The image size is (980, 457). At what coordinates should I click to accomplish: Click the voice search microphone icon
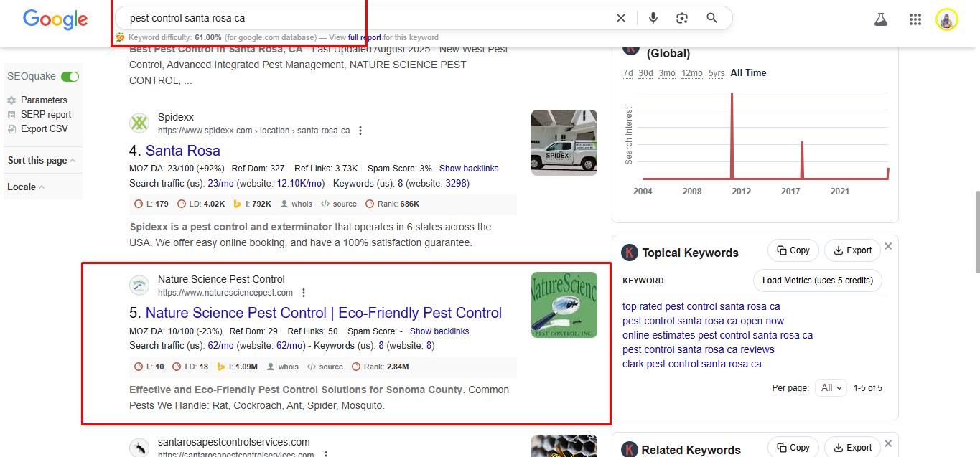pos(653,18)
